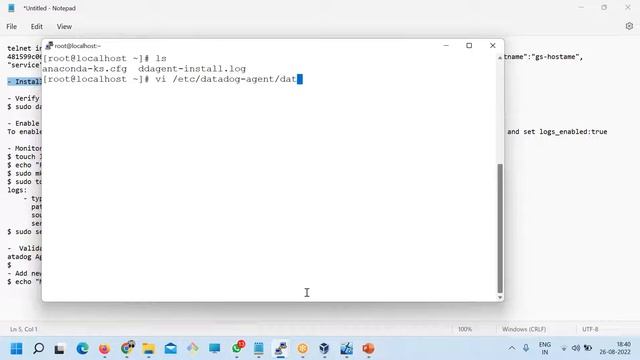Click Notepad 100% zoom status
This screenshot has width=640, height=360.
[x=465, y=329]
